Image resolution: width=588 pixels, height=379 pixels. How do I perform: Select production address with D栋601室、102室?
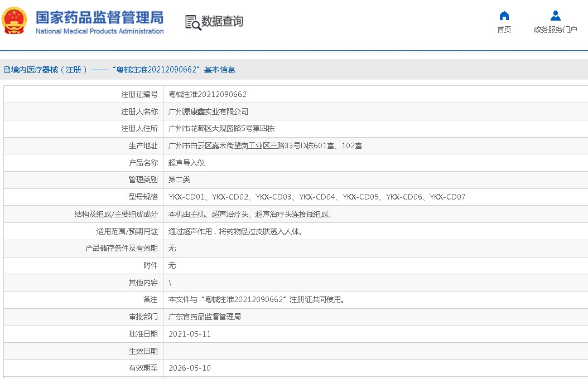coord(265,145)
